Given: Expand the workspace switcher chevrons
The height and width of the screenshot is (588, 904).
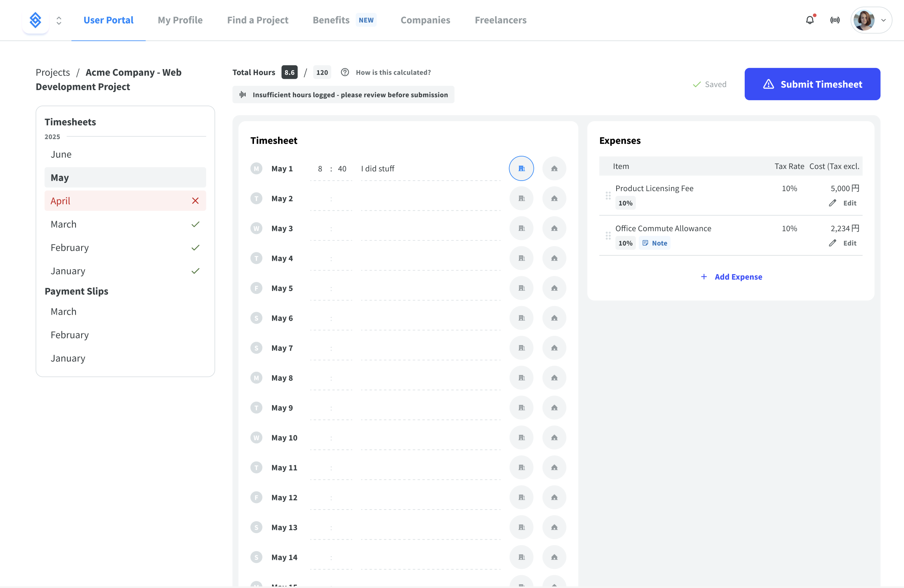Looking at the screenshot, I should click(x=59, y=20).
